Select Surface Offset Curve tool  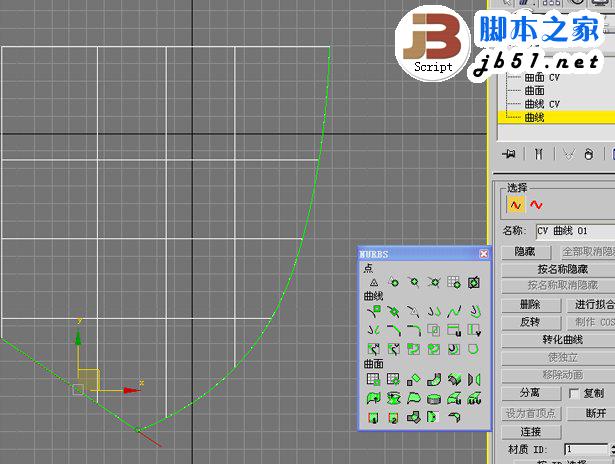(454, 349)
